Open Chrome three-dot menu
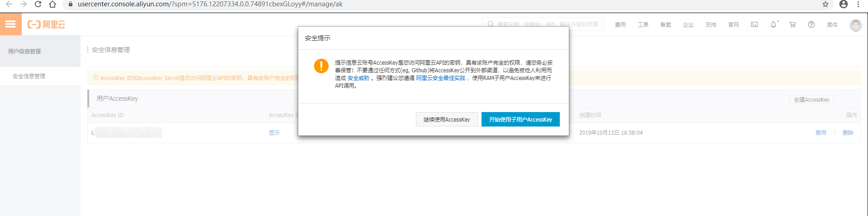The height and width of the screenshot is (216, 868). 858,4
